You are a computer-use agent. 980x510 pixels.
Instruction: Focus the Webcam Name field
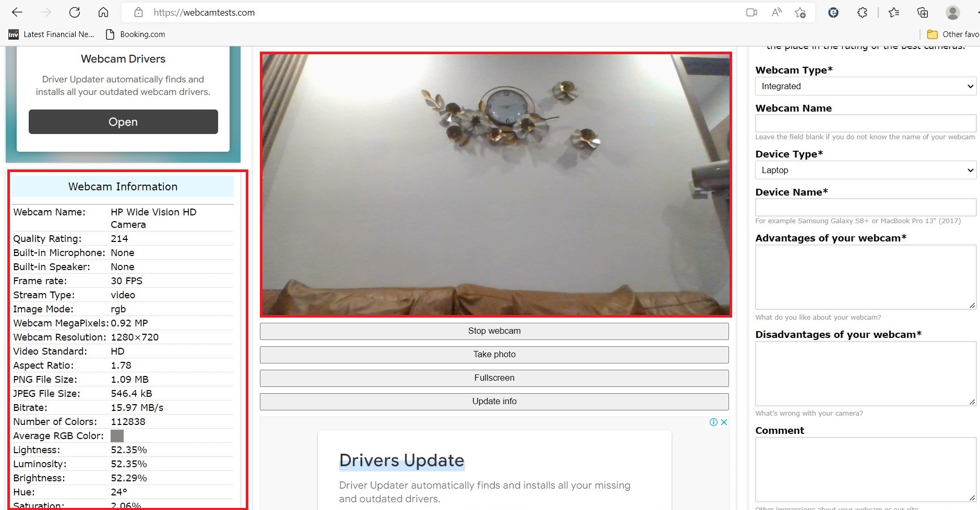tap(866, 123)
